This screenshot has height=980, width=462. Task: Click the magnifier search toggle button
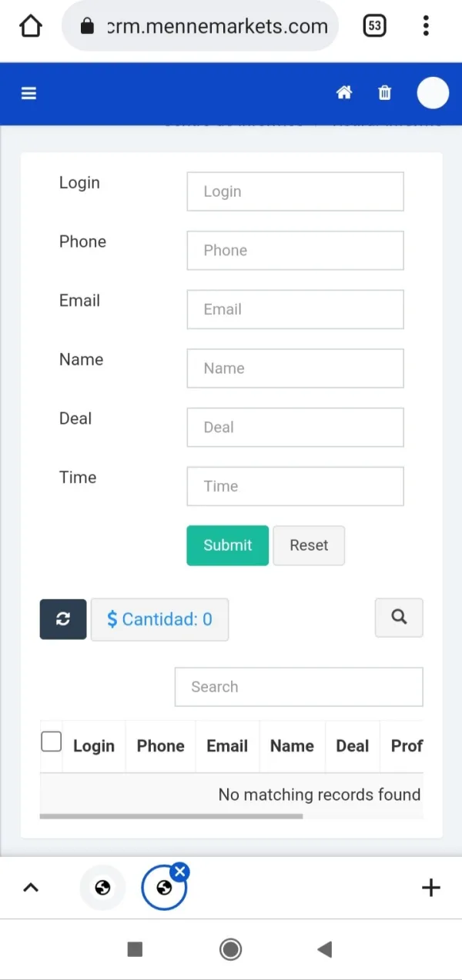tap(399, 617)
